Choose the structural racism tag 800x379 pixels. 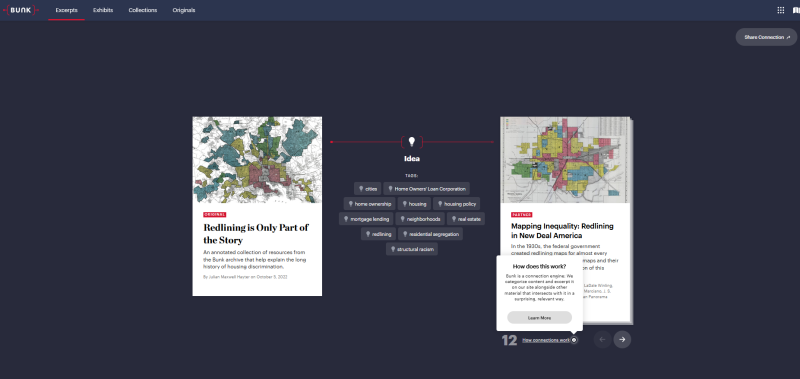pos(412,249)
